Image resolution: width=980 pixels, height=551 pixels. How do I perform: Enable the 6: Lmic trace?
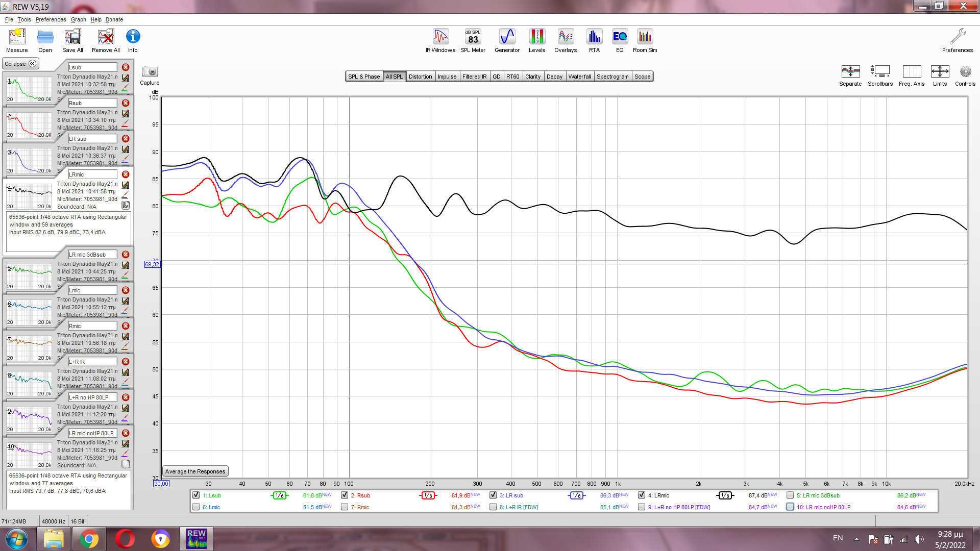pyautogui.click(x=196, y=507)
